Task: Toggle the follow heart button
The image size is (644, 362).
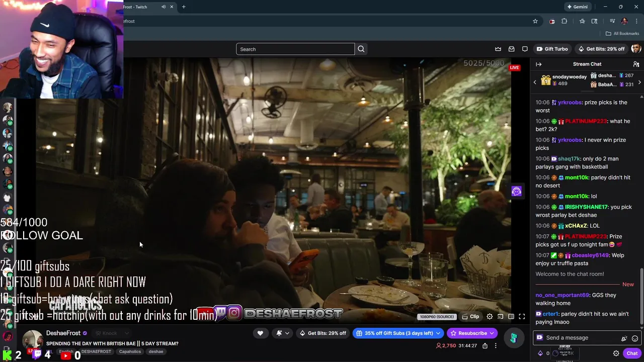Action: [260, 333]
